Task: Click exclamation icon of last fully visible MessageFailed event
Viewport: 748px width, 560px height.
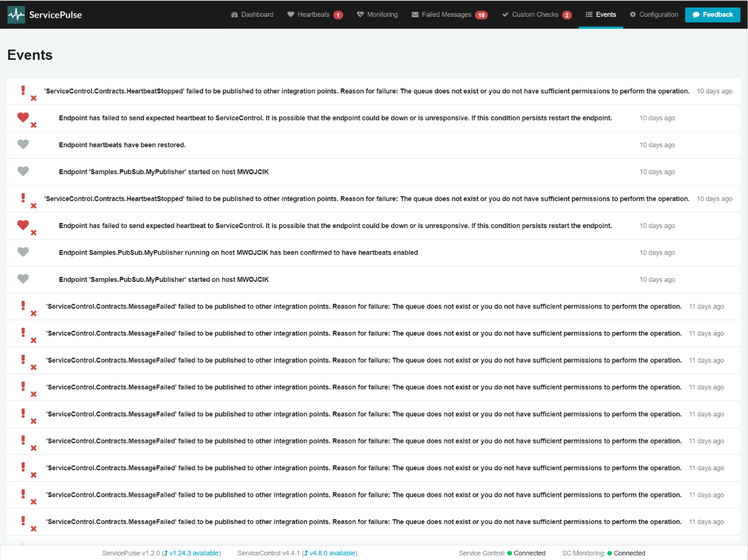Action: pos(23,521)
